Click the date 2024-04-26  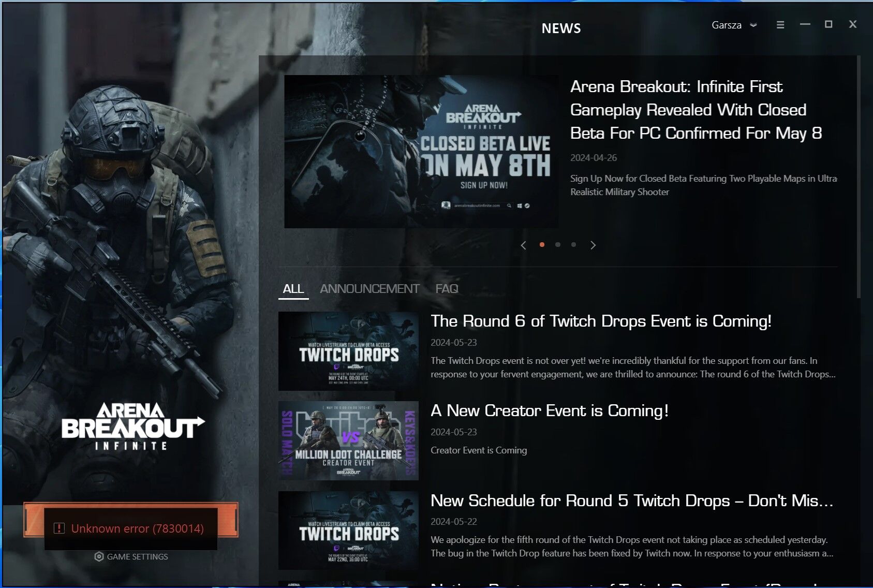coord(594,158)
